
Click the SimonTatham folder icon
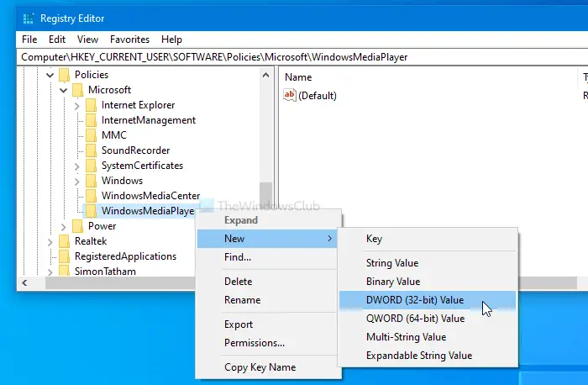65,271
